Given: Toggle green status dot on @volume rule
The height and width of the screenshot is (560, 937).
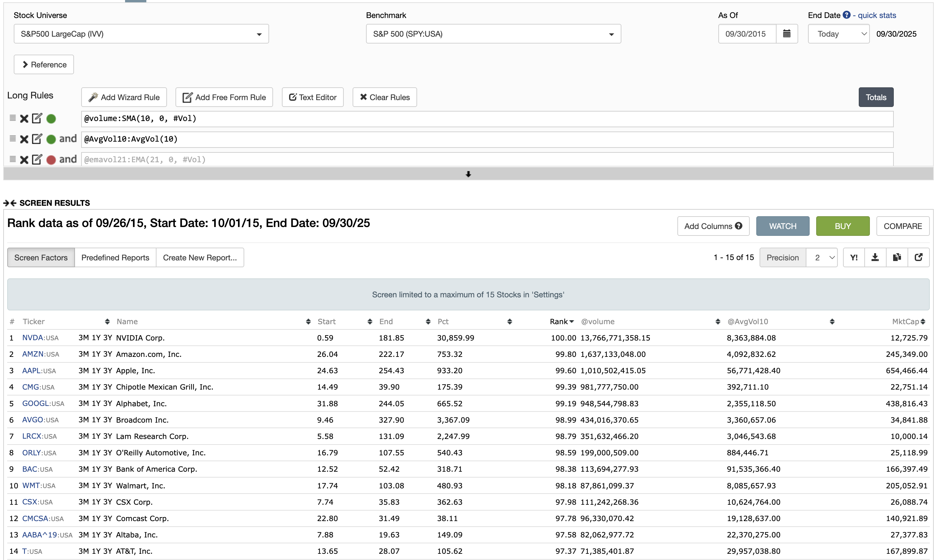Looking at the screenshot, I should (51, 119).
